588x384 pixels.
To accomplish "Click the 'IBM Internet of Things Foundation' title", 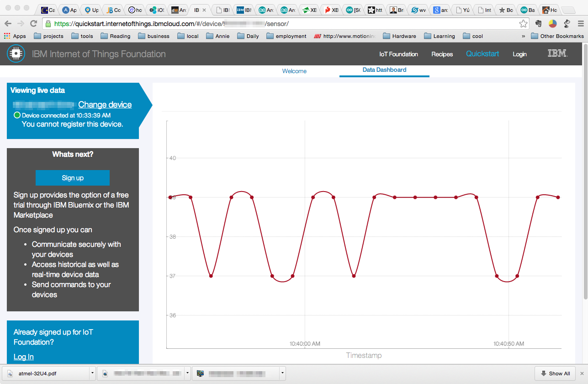I will tap(99, 54).
